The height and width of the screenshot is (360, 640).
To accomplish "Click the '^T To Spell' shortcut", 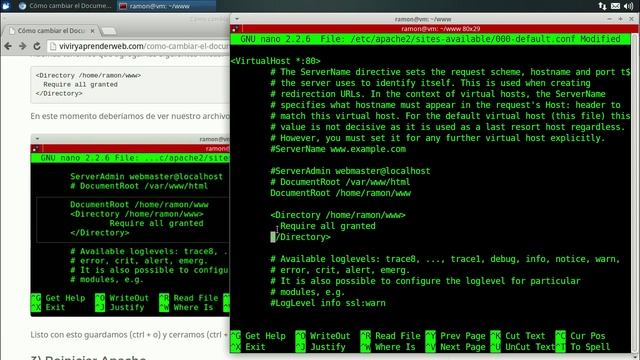I will click(x=583, y=347).
